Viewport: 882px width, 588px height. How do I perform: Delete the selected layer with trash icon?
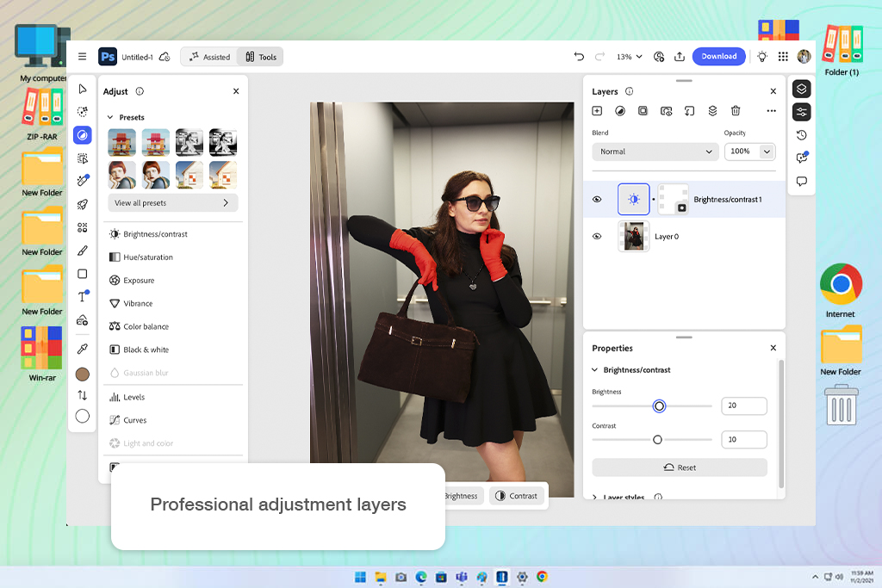point(736,111)
